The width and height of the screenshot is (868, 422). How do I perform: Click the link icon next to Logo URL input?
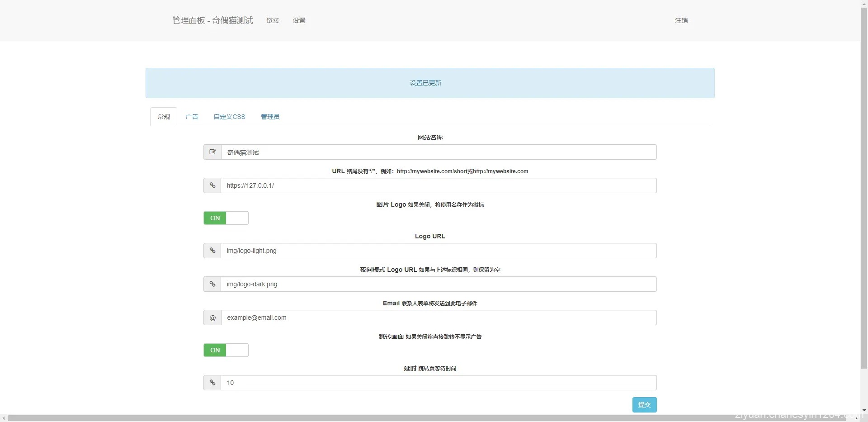(212, 250)
